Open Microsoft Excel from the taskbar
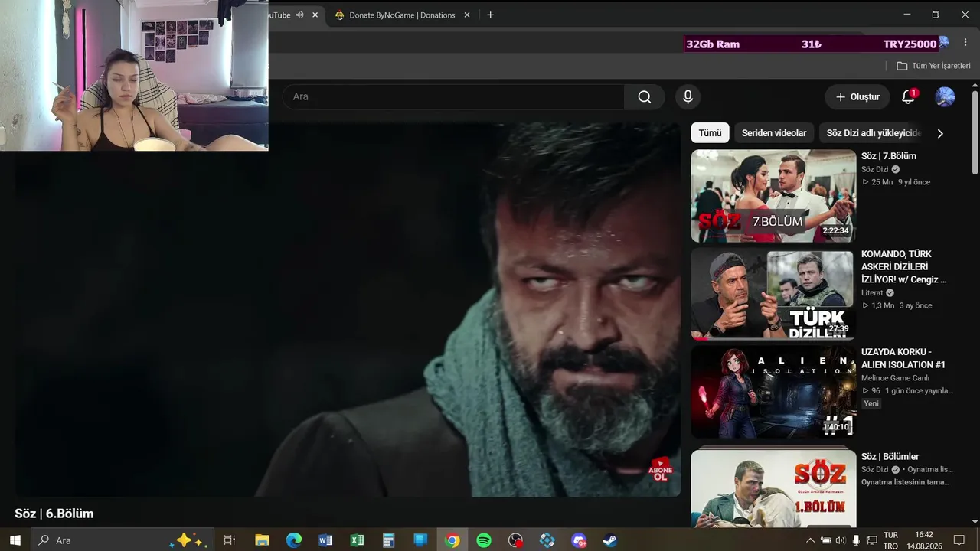Image resolution: width=980 pixels, height=551 pixels. point(357,540)
